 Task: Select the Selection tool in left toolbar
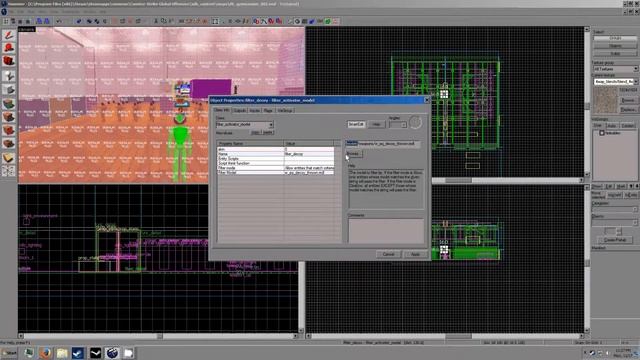pyautogui.click(x=9, y=35)
